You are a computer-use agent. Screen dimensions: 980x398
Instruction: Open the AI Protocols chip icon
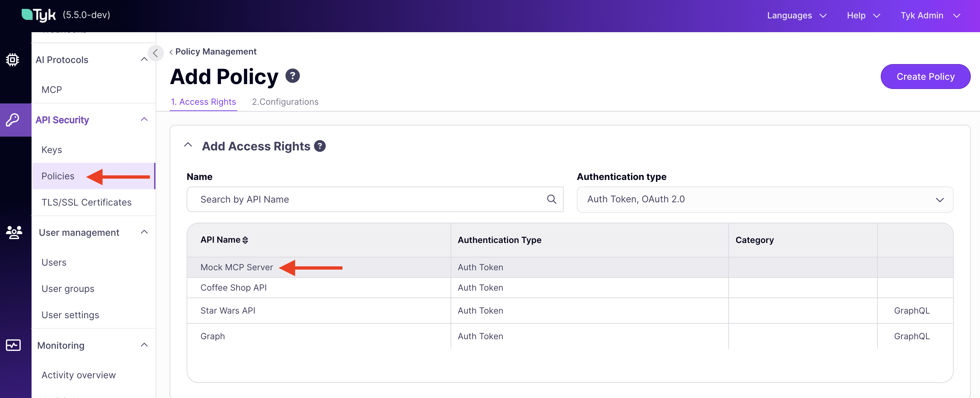[x=12, y=60]
